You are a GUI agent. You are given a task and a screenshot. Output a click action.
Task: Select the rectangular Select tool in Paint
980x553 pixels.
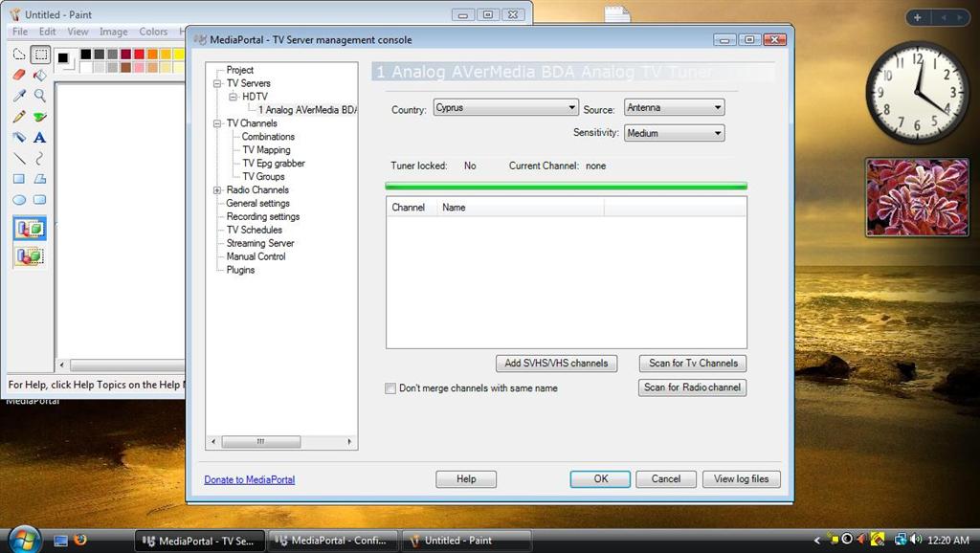click(x=40, y=55)
